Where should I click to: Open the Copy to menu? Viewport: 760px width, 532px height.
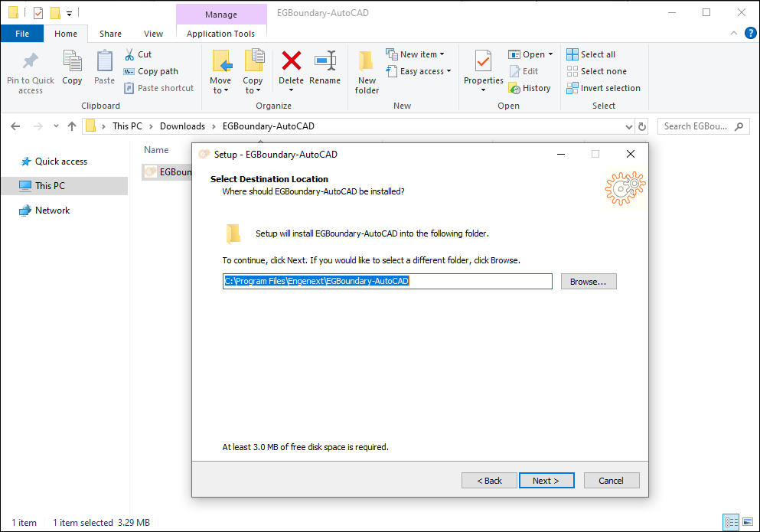pos(253,72)
